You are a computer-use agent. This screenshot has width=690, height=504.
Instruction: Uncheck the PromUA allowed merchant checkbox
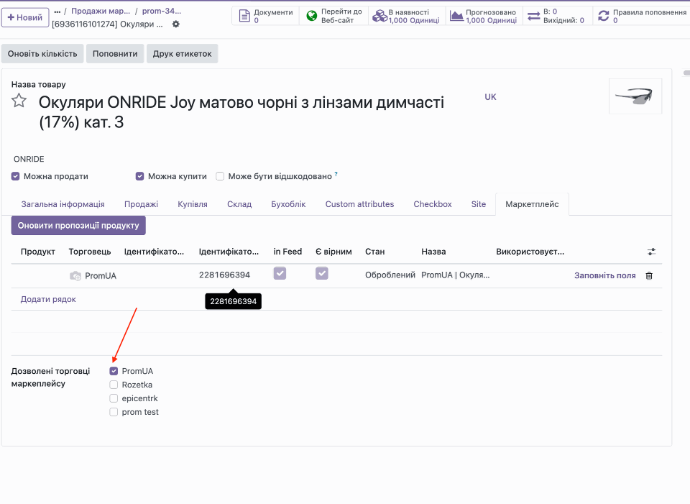coord(114,371)
